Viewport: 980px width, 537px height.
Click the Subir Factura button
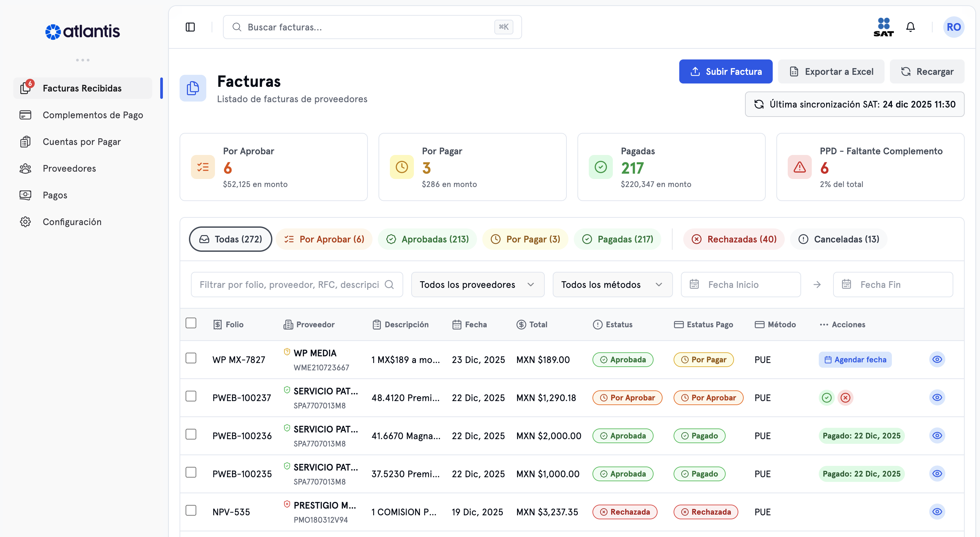tap(726, 71)
